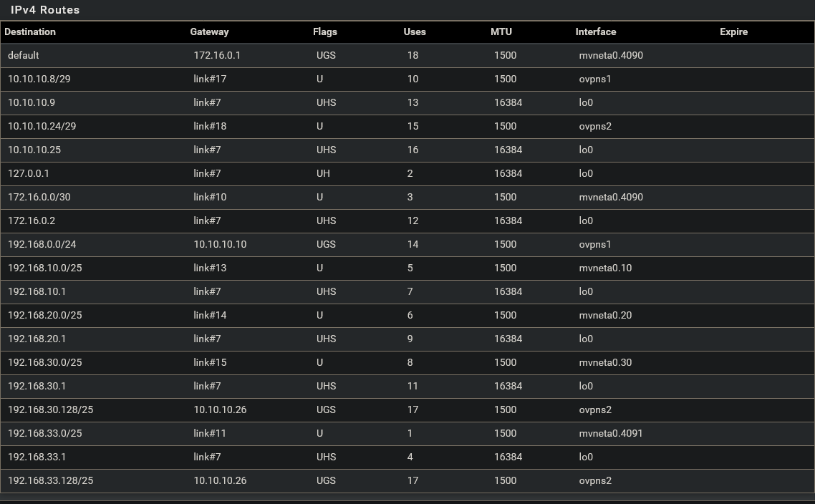The width and height of the screenshot is (815, 504).
Task: Click the Interface column header
Action: [x=596, y=31]
